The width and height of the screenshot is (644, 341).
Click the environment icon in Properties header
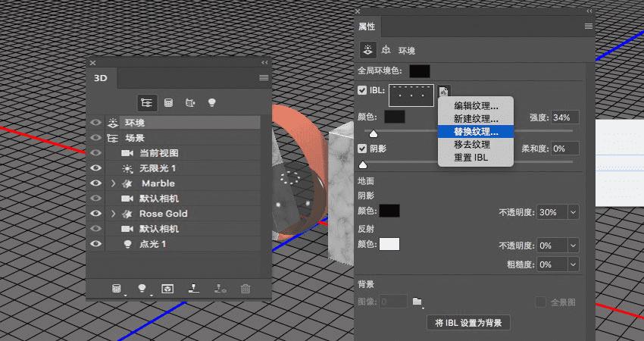[x=368, y=50]
